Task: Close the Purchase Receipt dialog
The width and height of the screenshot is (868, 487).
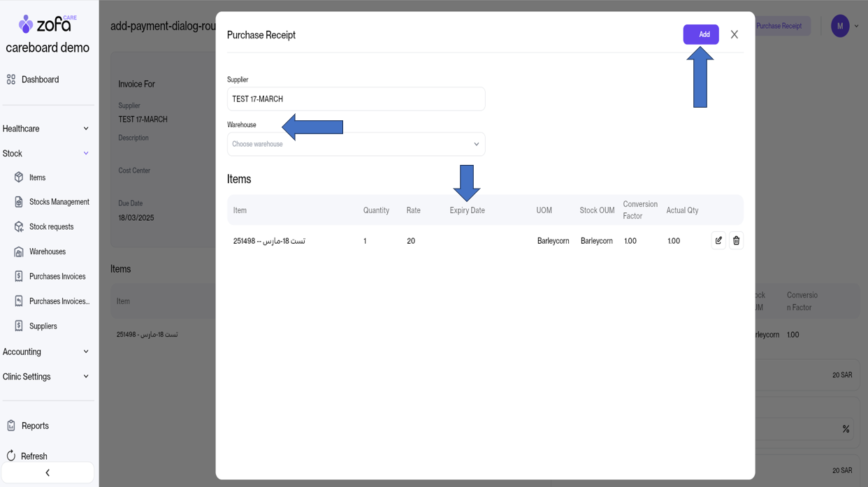Action: coord(734,34)
